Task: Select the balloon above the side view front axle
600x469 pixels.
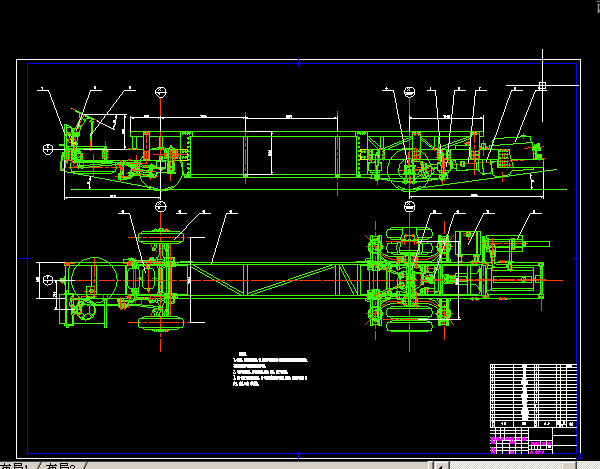Action: click(x=161, y=92)
